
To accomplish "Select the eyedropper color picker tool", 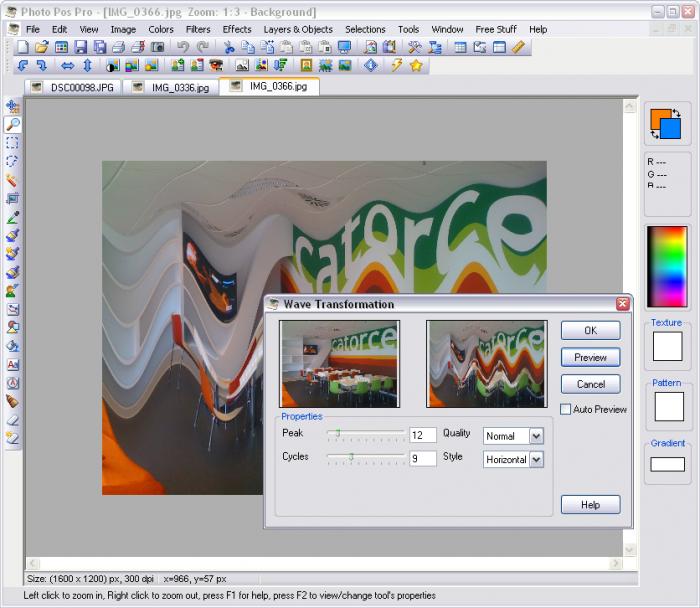I will pos(13,217).
